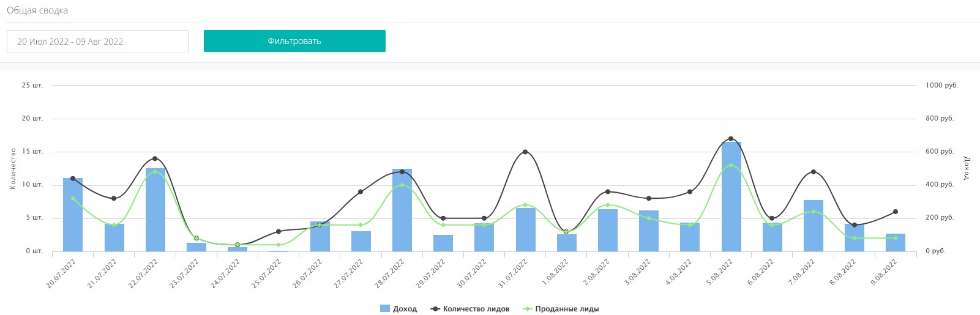The image size is (980, 315).
Task: Toggle the Проданные лиды legend series
Action: click(x=567, y=309)
